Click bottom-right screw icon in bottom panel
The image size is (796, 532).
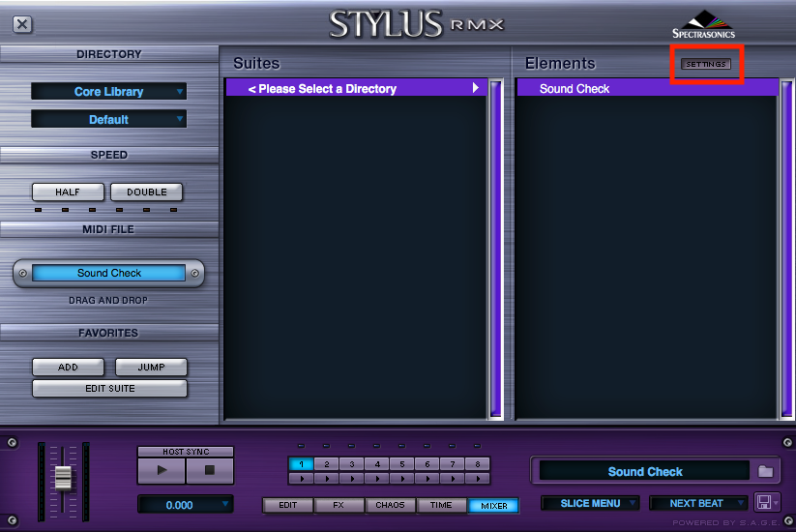[x=788, y=520]
